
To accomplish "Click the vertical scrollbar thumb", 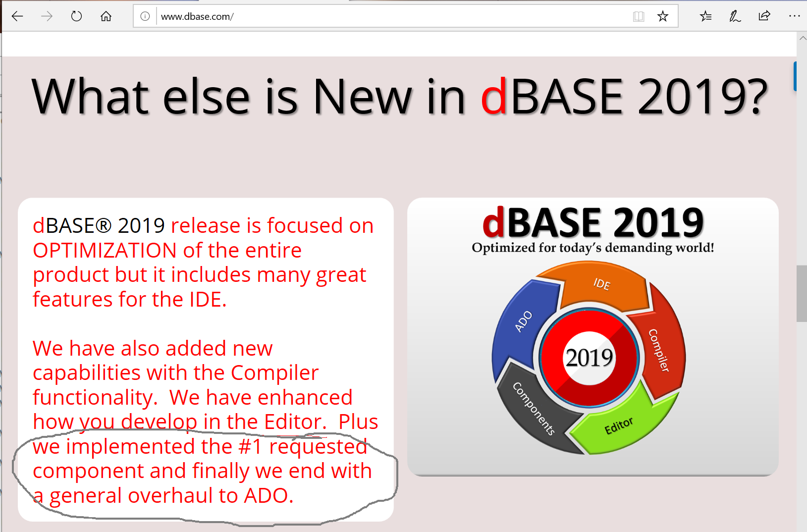I will click(x=802, y=294).
